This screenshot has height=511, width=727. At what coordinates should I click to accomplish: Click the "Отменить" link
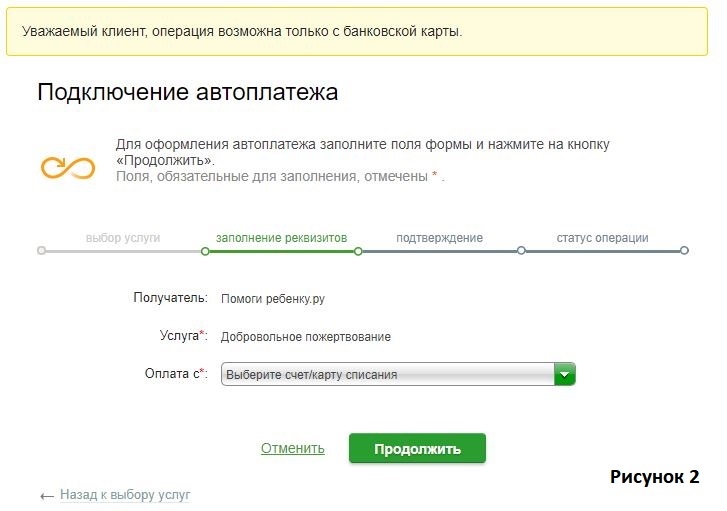point(292,448)
